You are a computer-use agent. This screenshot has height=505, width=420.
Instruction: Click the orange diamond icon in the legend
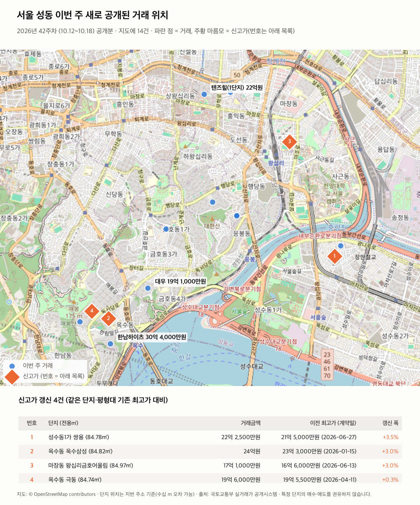(12, 376)
